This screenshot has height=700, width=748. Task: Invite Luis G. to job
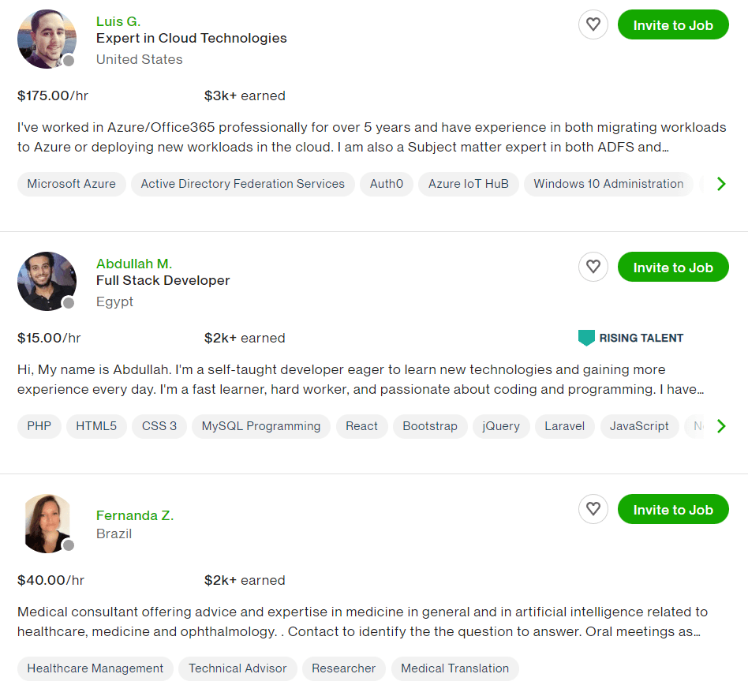[673, 25]
